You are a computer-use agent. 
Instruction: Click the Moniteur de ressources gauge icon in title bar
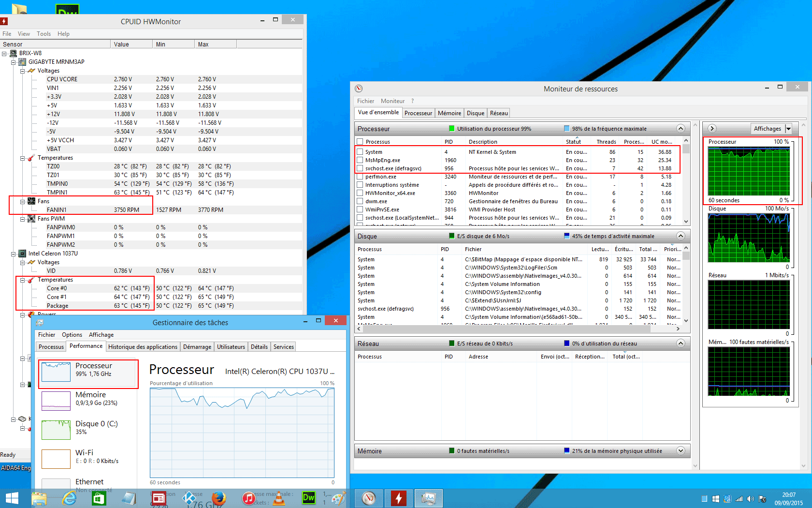359,89
